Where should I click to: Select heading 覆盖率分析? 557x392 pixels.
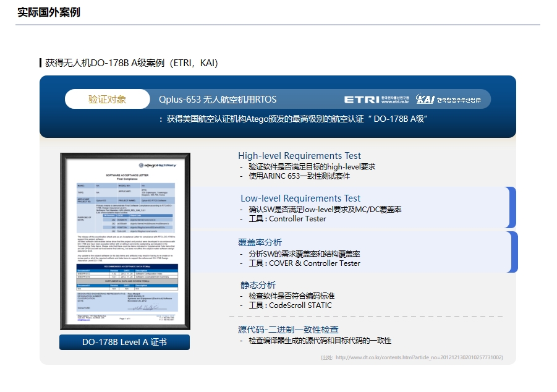coord(260,242)
